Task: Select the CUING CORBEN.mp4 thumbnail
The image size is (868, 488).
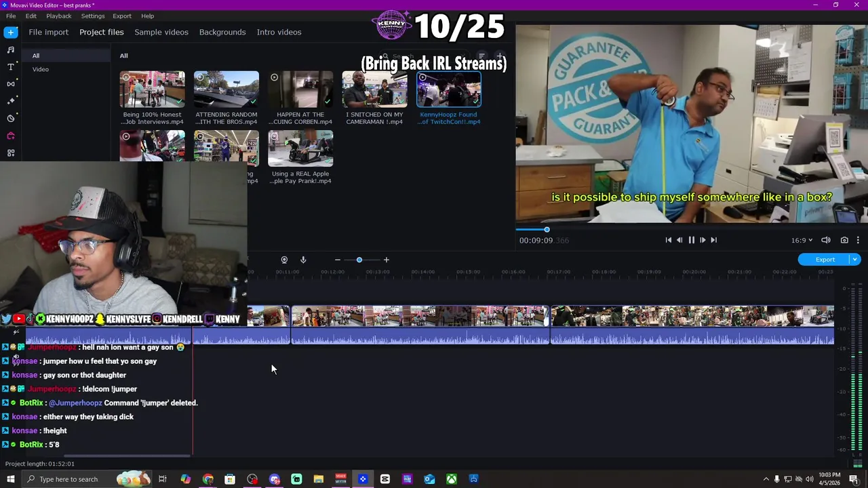Action: [300, 89]
